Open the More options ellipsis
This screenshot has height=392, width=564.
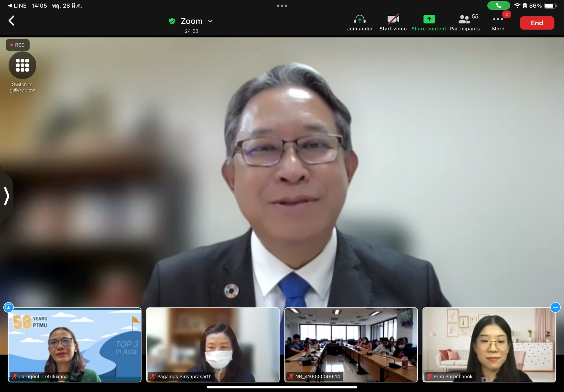pos(498,20)
